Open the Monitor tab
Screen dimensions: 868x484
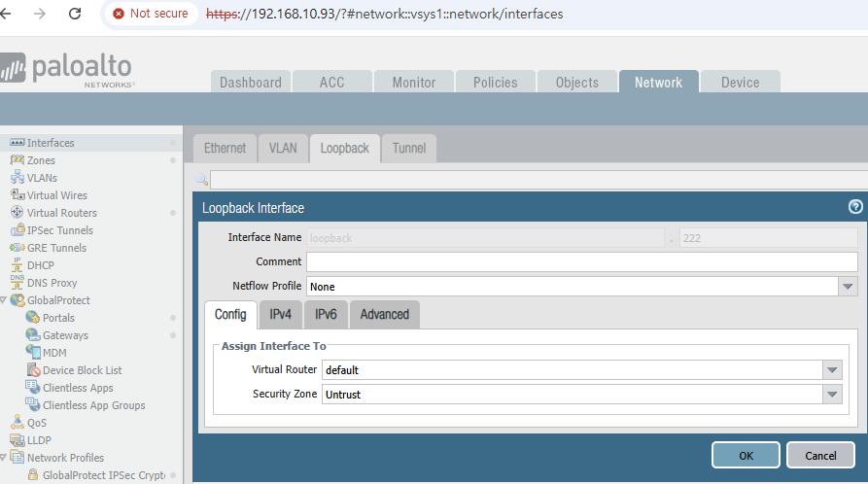tap(413, 82)
